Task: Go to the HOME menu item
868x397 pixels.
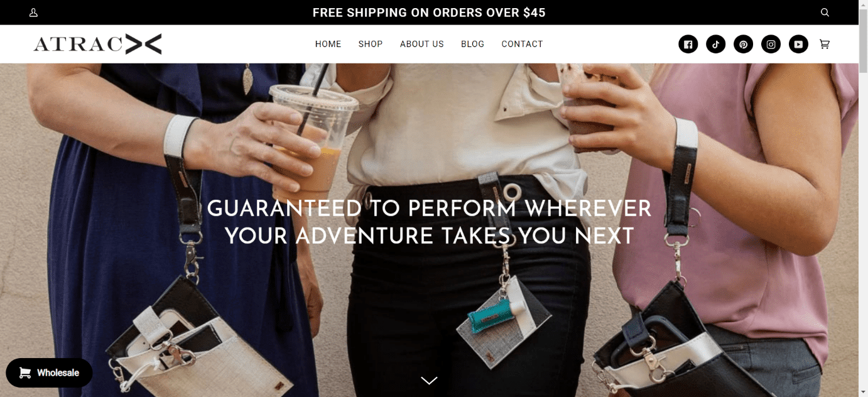Action: click(x=328, y=44)
